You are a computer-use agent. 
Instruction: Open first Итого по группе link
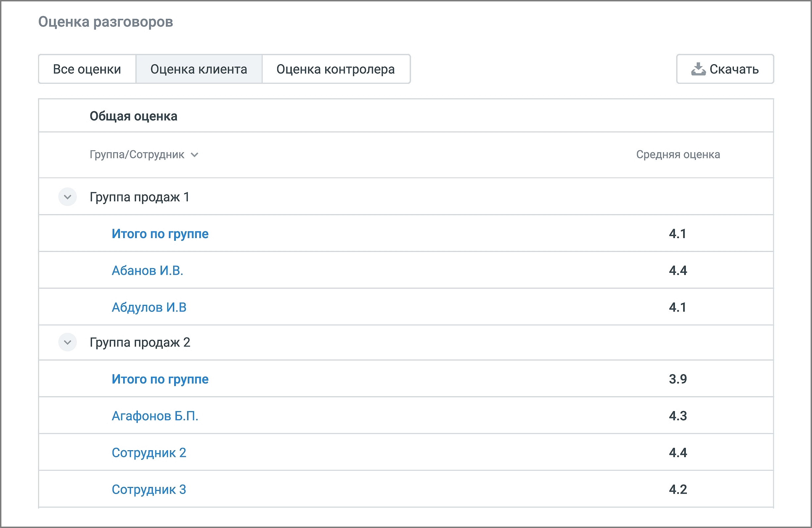160,234
